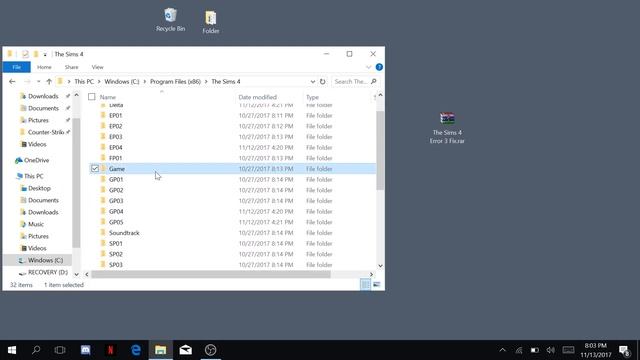
Task: Go to Program Files (x86) breadcrumb
Action: 176,82
